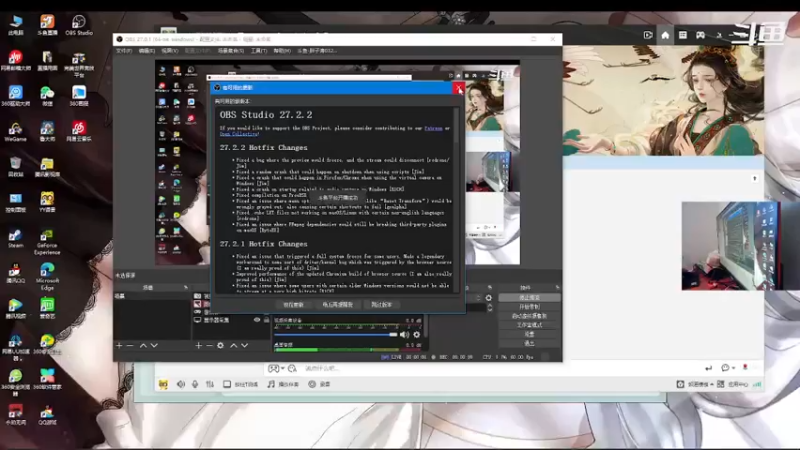Open the QQ Games desktop shortcut

[x=47, y=415]
